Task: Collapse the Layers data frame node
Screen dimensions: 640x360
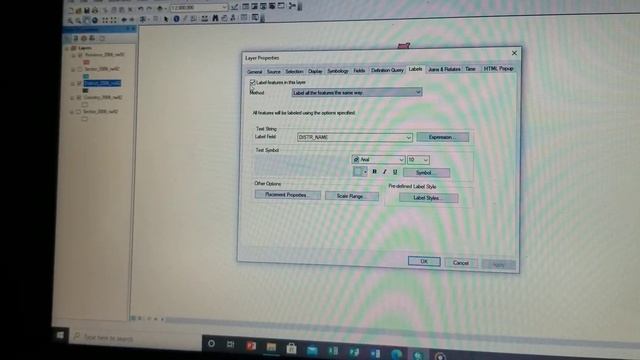Action: (67, 48)
